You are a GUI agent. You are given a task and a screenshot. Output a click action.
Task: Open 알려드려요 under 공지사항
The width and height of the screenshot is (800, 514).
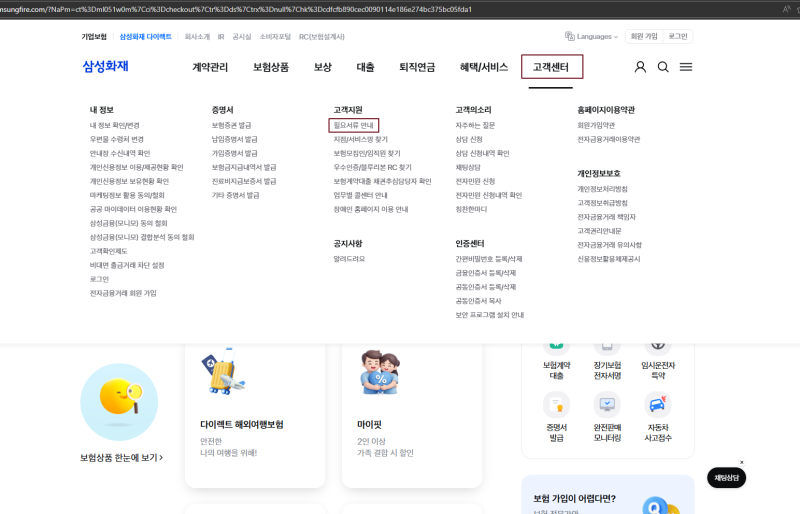click(x=349, y=259)
